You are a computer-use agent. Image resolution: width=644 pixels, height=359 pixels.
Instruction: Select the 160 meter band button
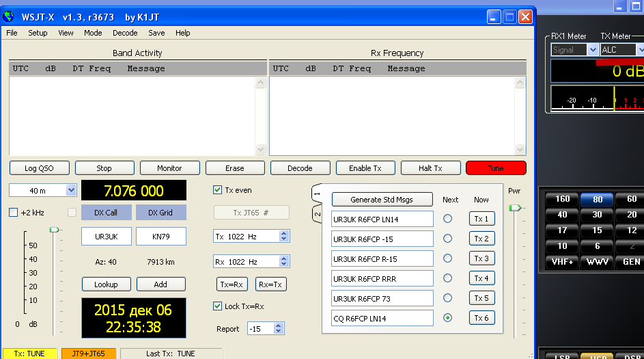pyautogui.click(x=562, y=199)
